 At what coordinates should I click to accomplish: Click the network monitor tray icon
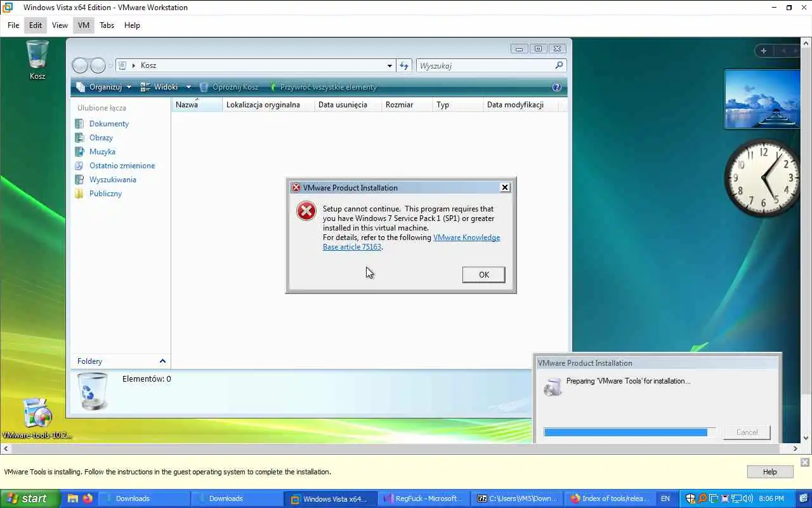(736, 498)
